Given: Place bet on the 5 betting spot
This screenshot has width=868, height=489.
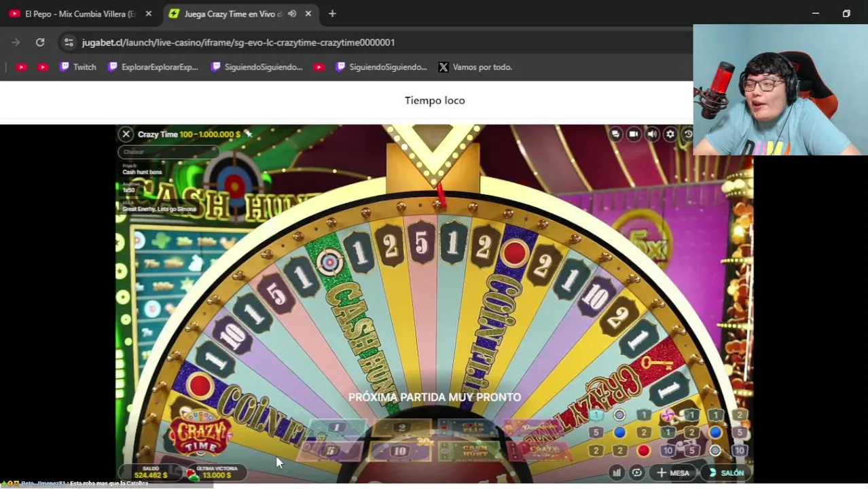Looking at the screenshot, I should click(x=331, y=450).
